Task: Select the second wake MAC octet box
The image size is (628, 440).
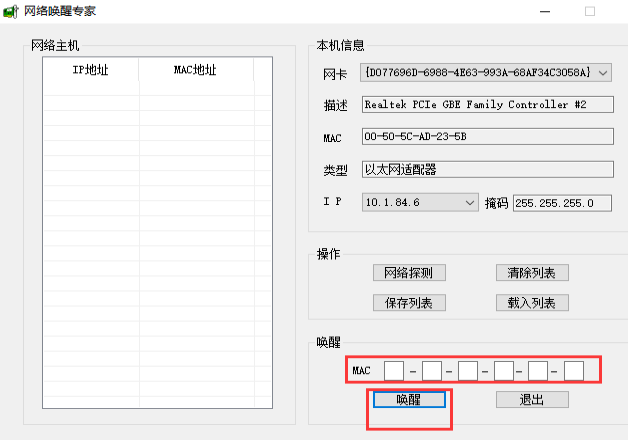Action: (431, 371)
